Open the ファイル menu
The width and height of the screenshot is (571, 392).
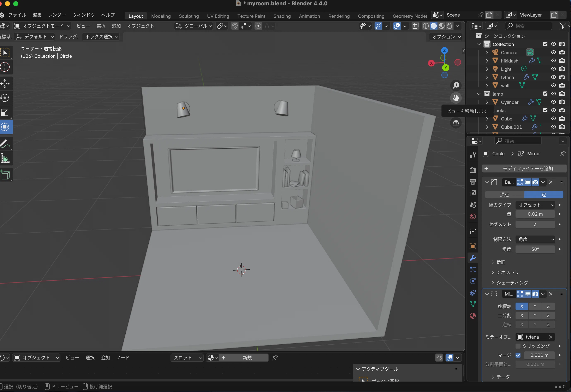[x=17, y=15]
